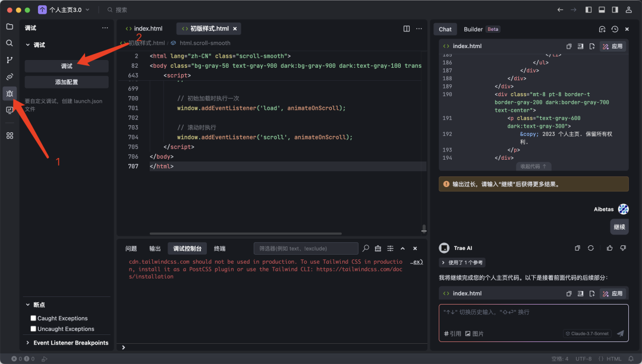
Task: Give thumbs up to Trae AI reply
Action: tap(610, 248)
